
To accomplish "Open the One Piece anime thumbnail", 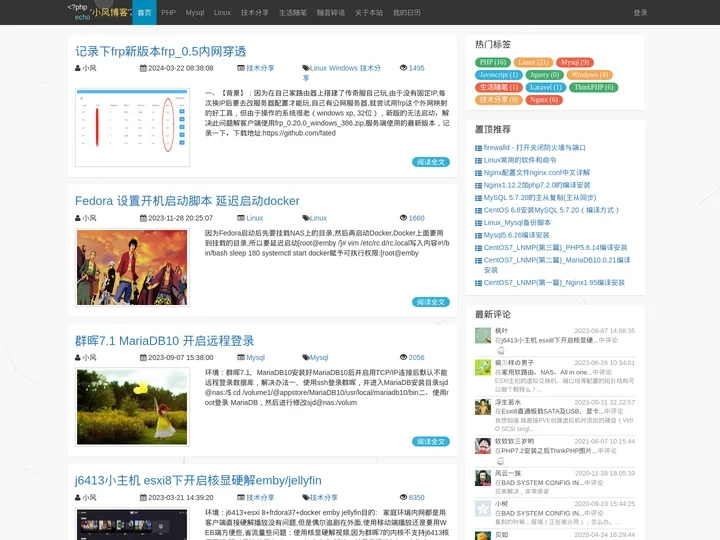I will [x=132, y=267].
